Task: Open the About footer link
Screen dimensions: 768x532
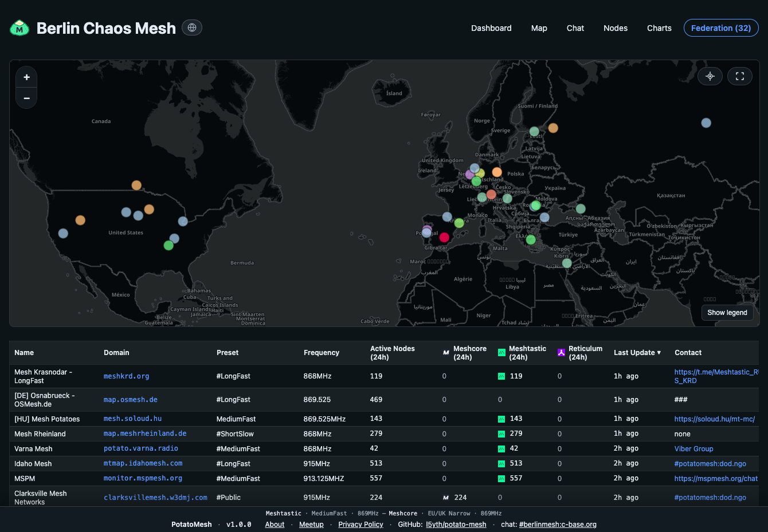Action: tap(275, 525)
